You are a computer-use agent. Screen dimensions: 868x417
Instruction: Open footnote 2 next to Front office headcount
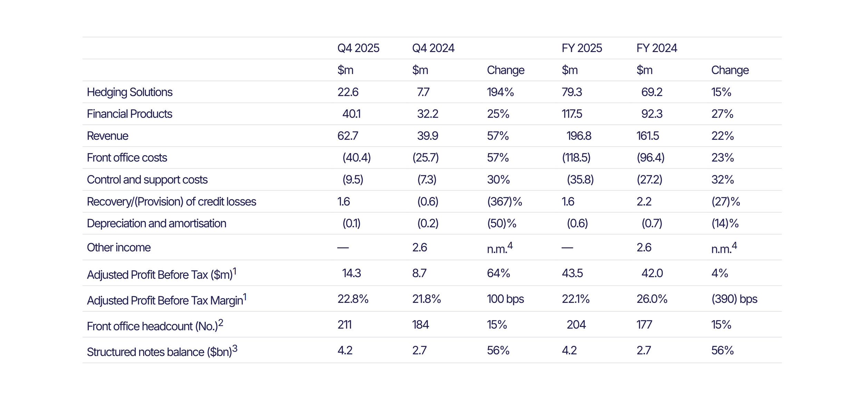coord(221,323)
